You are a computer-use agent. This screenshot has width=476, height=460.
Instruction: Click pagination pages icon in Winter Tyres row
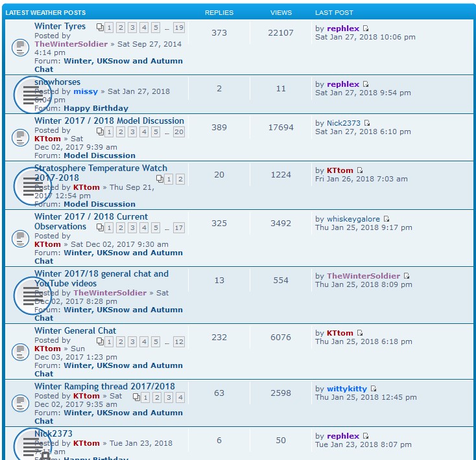100,27
